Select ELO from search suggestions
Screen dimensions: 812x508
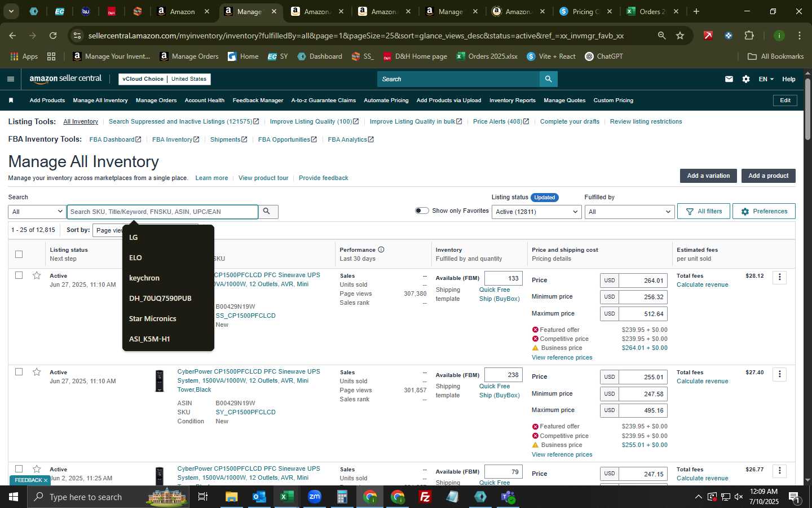click(168, 257)
